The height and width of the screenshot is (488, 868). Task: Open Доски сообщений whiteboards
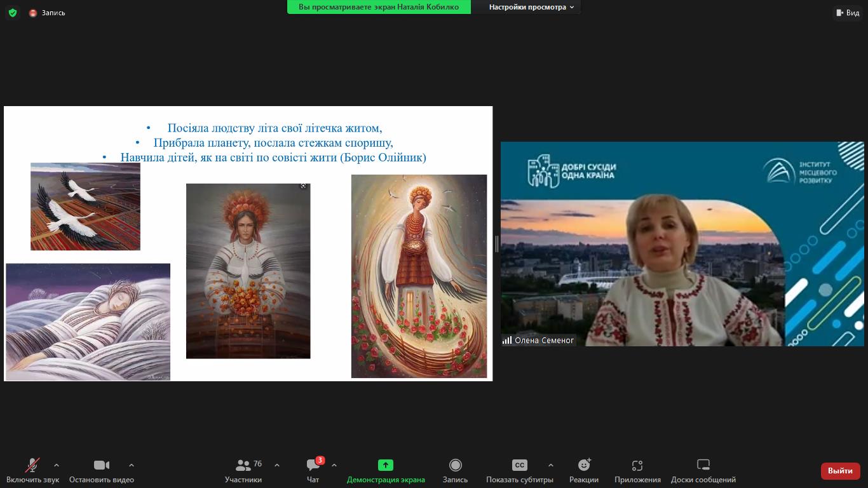coord(703,471)
